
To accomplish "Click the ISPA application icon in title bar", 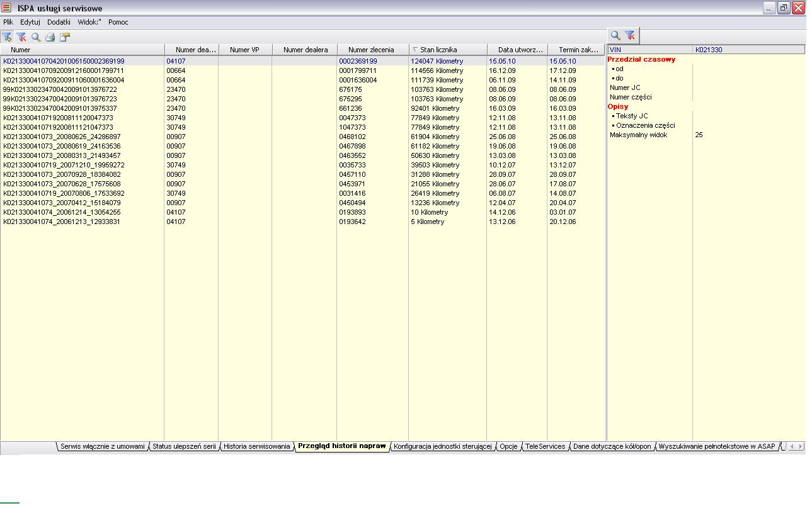I will (7, 8).
